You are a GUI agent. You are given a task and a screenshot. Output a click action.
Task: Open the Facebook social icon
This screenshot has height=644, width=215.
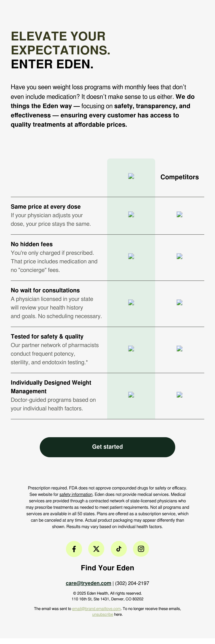pyautogui.click(x=74, y=549)
